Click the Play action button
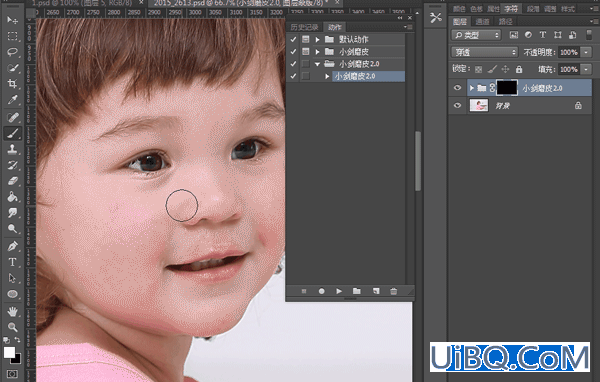 tap(339, 291)
